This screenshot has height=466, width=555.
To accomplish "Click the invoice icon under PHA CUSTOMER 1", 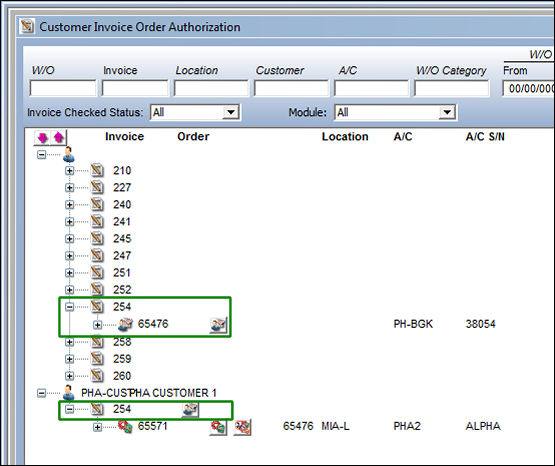I will (x=97, y=409).
